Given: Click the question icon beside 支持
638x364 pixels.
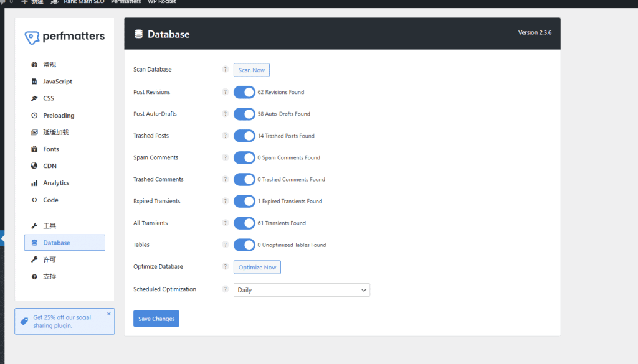Looking at the screenshot, I should pos(34,277).
